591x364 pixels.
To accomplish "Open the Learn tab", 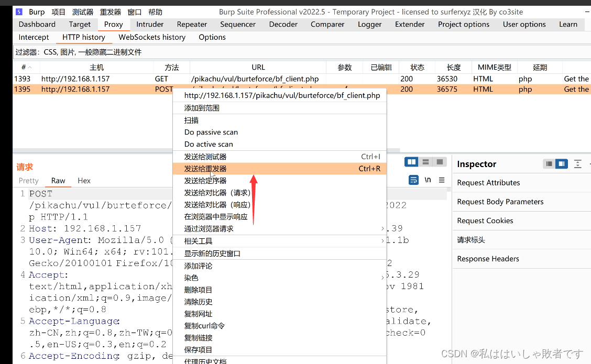I will 568,24.
